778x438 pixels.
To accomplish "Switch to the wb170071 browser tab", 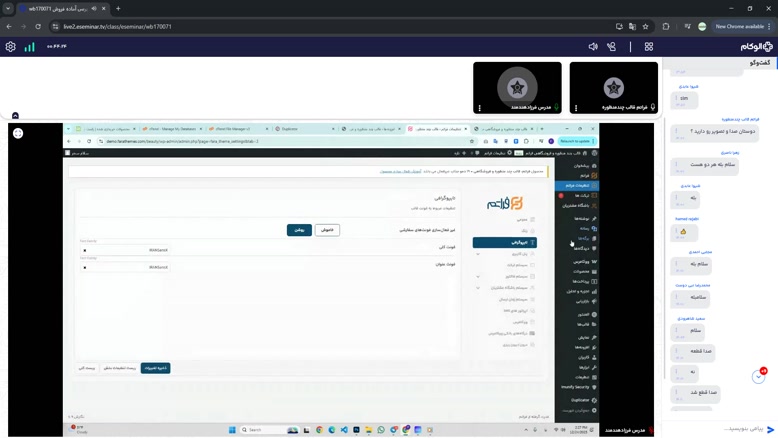I will [60, 9].
